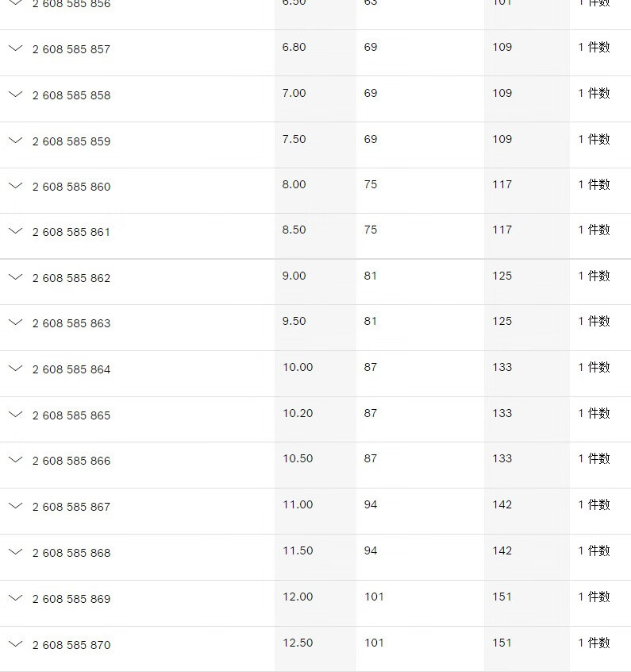Expand row 2 608 585 857
The image size is (631, 672).
[x=16, y=48]
